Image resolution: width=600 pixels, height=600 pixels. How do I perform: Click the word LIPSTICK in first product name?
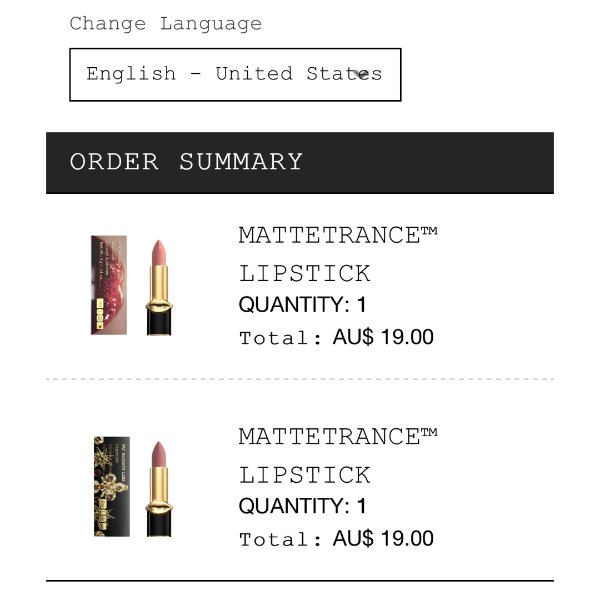[x=304, y=273]
